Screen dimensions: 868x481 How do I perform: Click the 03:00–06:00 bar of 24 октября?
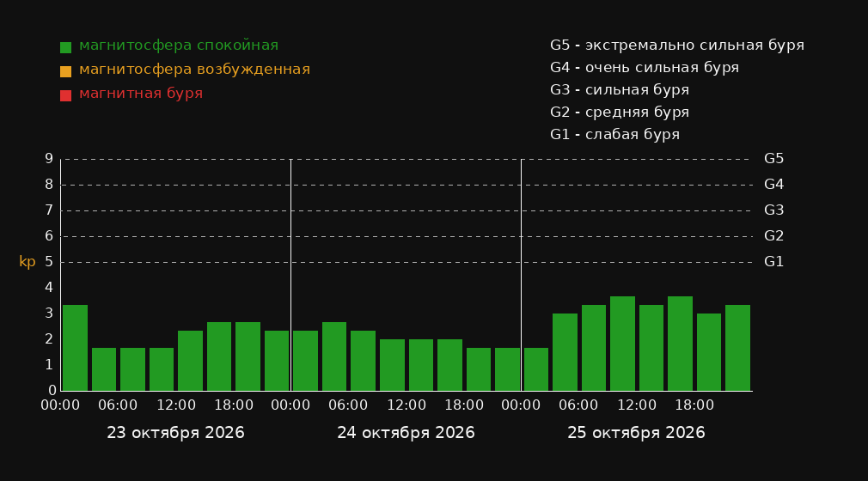334,356
